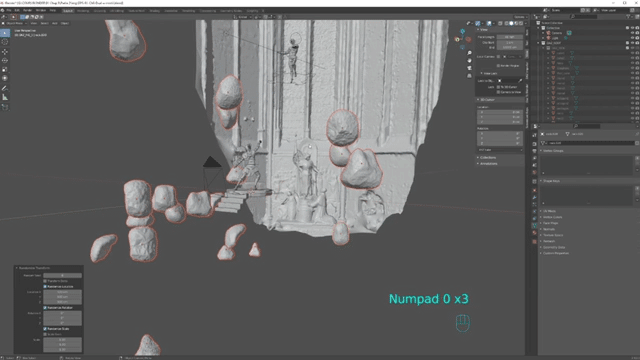Uncheck Randomize Rotation checkbox

(x=45, y=308)
